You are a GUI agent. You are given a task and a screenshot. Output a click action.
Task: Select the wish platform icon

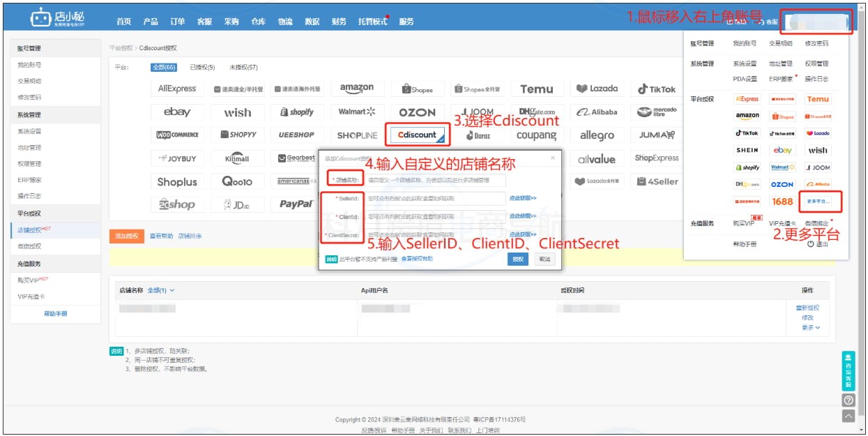(x=237, y=112)
